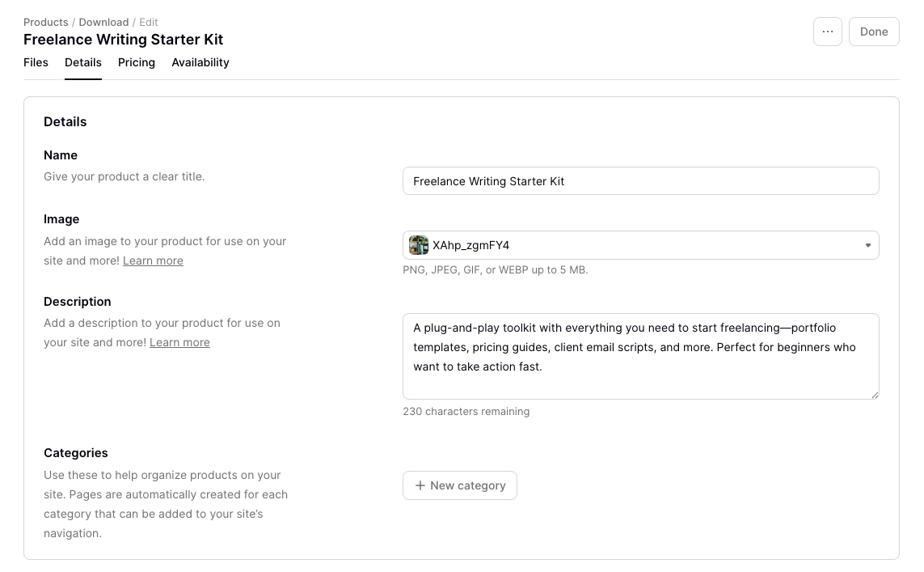924x572 pixels.
Task: Switch to the Pricing tab
Action: pos(136,62)
